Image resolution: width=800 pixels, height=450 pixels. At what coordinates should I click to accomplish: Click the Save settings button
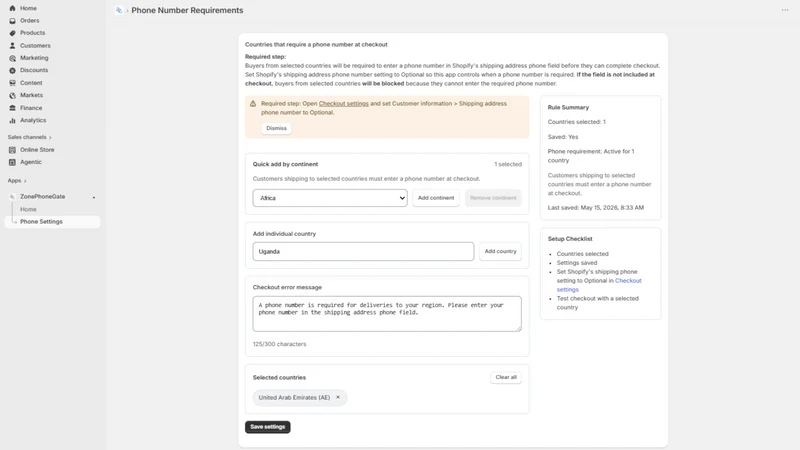point(268,427)
